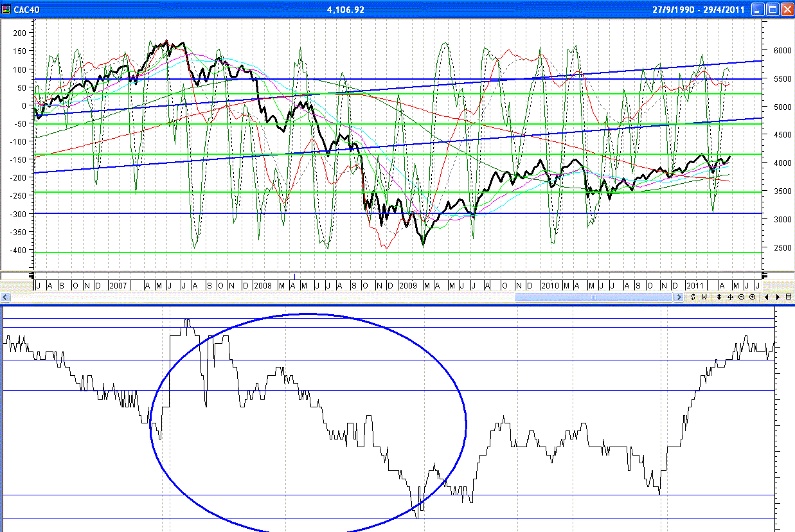Screen dimensions: 795x532
Task: Minimize the CAC40 chart window
Action: point(758,9)
